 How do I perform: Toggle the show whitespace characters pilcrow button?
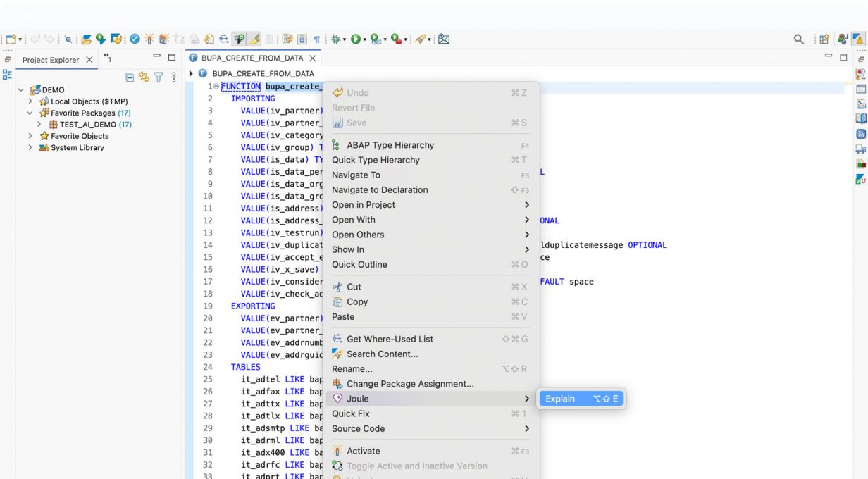[316, 39]
